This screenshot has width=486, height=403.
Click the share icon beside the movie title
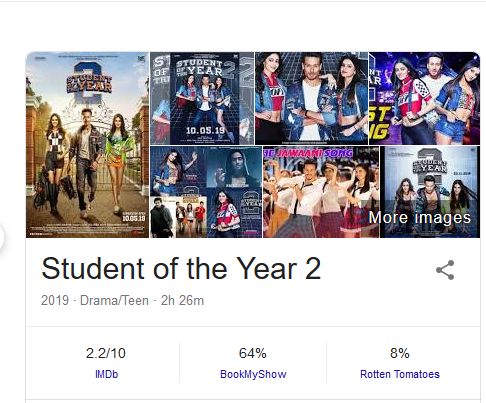click(445, 270)
